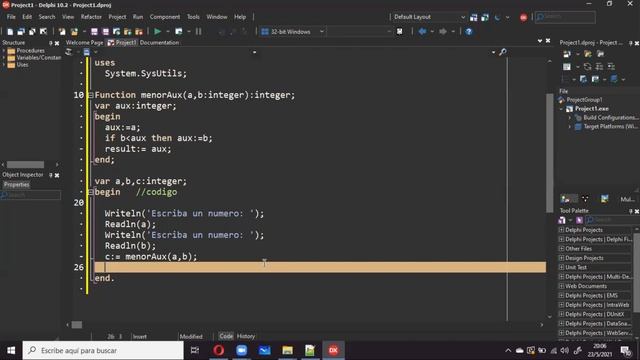Open the Refactor menu
Screen dimensions: 640x360
[x=91, y=17]
